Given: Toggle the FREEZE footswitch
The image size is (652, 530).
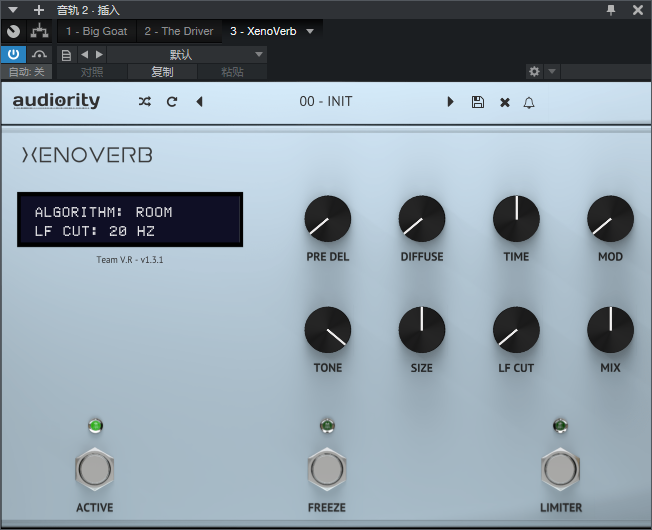Looking at the screenshot, I should coord(327,469).
